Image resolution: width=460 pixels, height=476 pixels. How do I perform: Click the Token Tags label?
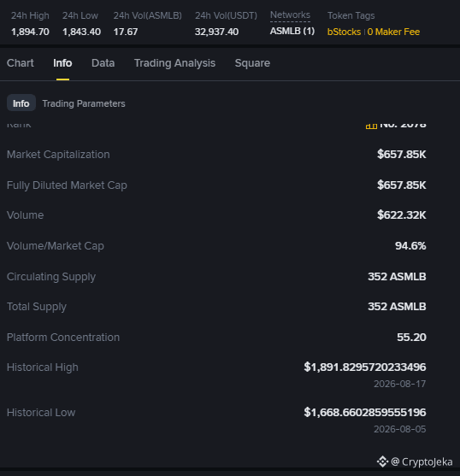tap(351, 15)
